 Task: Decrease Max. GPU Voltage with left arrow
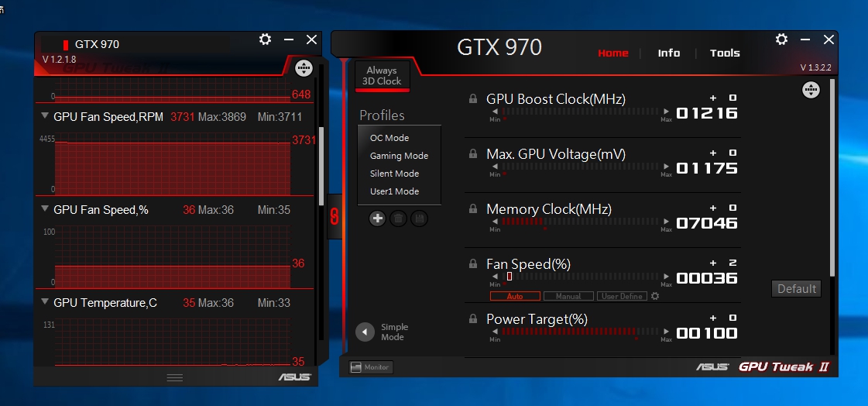[x=495, y=166]
